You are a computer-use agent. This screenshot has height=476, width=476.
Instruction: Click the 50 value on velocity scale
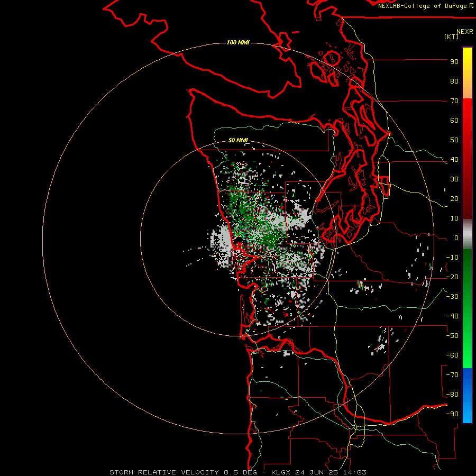[454, 140]
